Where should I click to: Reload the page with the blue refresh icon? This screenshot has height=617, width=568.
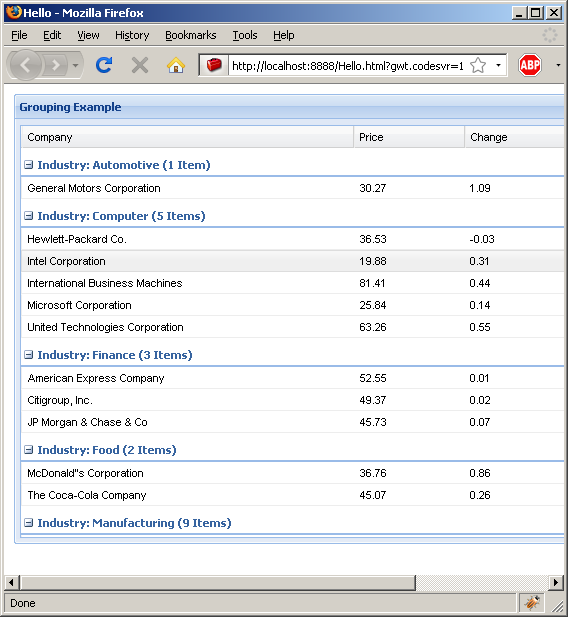click(104, 65)
